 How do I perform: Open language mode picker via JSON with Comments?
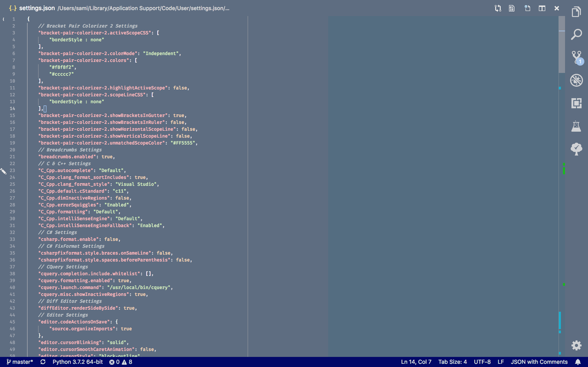coord(539,362)
